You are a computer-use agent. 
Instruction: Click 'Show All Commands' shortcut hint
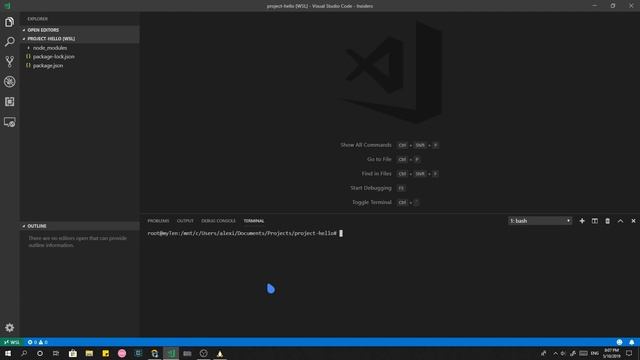coord(366,145)
